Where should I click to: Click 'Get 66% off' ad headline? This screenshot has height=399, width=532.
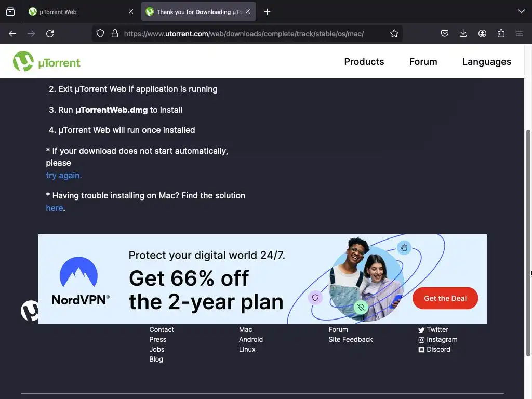189,278
